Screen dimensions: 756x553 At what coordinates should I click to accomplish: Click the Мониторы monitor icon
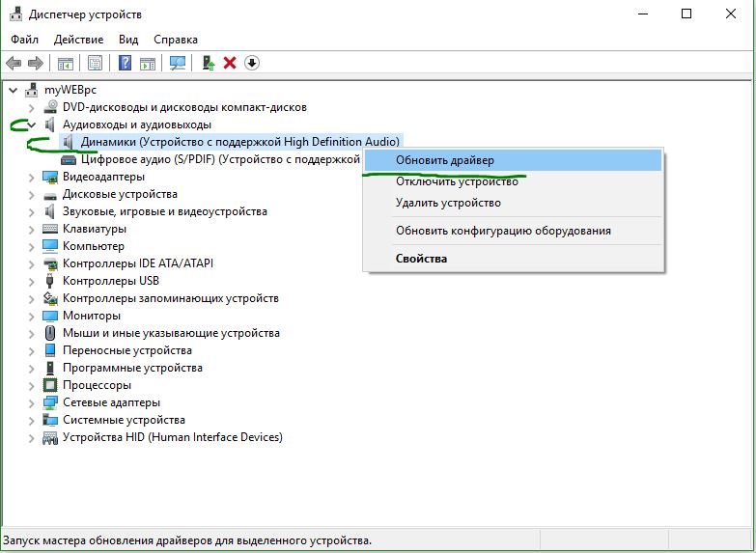point(50,316)
